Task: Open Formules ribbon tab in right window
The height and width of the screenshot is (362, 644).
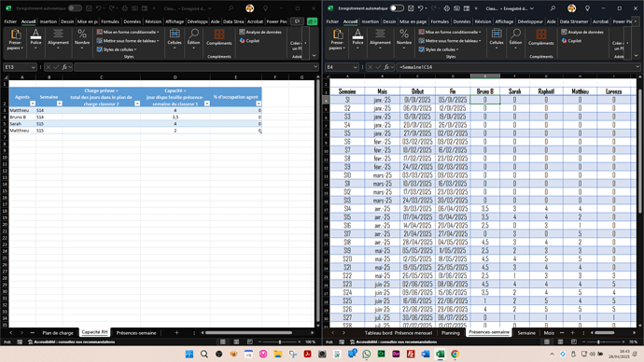Action: click(x=440, y=21)
